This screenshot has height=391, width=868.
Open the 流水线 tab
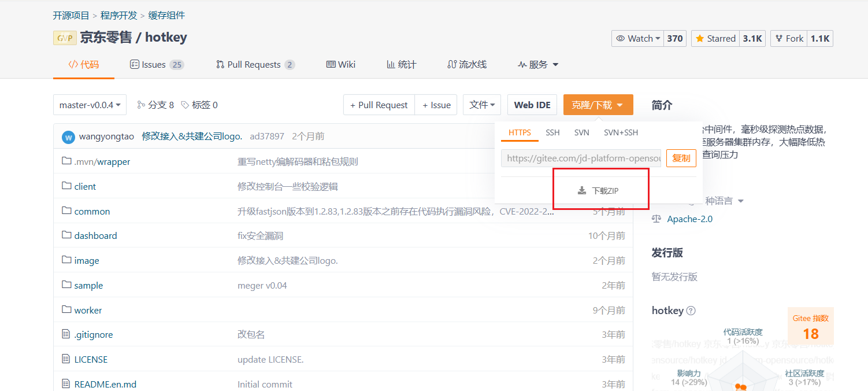click(467, 64)
